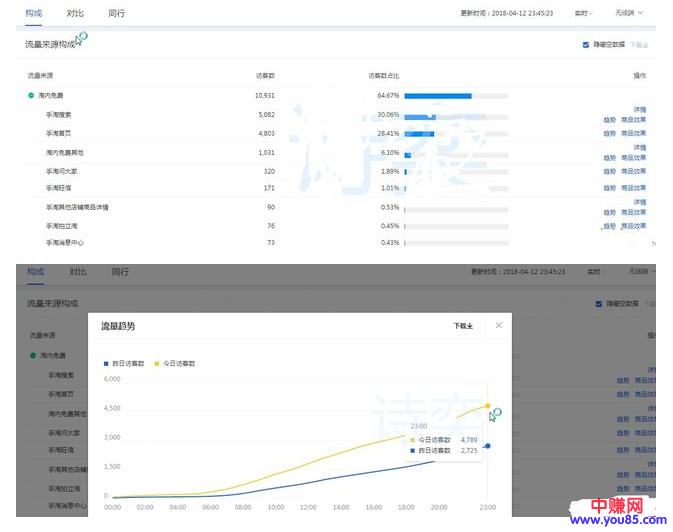
Task: Click the blue data point at 23:00
Action: [x=487, y=445]
